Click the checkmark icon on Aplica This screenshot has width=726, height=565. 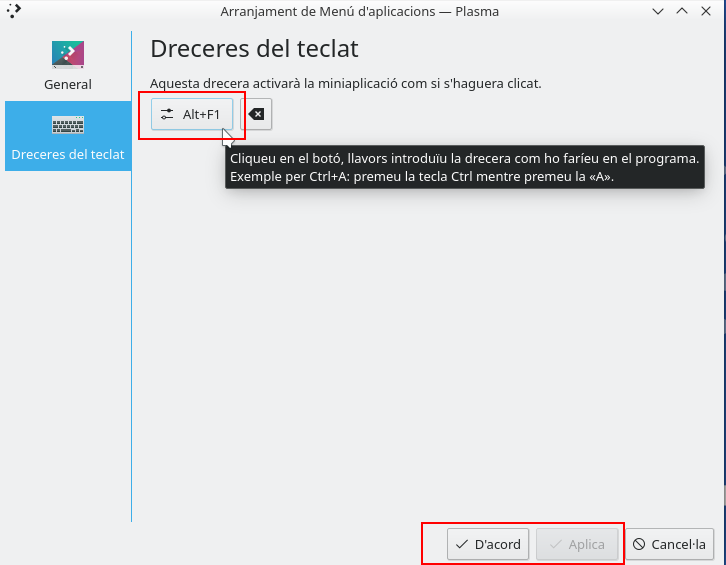coord(555,545)
